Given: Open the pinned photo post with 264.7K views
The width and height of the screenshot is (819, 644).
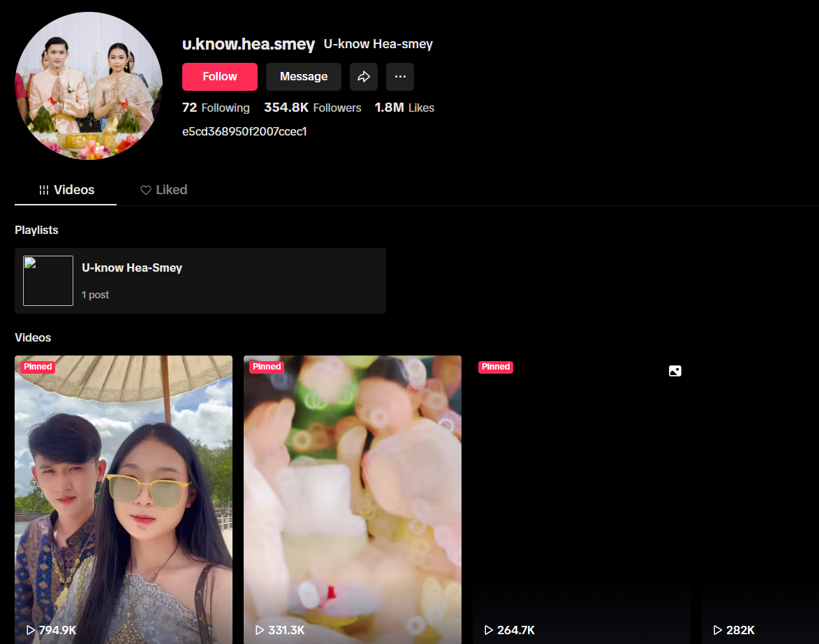Looking at the screenshot, I should click(582, 499).
